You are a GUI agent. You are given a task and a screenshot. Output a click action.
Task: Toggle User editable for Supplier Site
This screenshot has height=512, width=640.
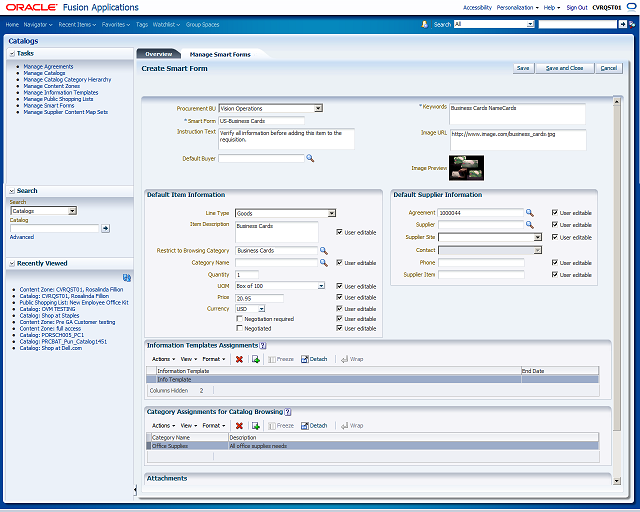(555, 237)
